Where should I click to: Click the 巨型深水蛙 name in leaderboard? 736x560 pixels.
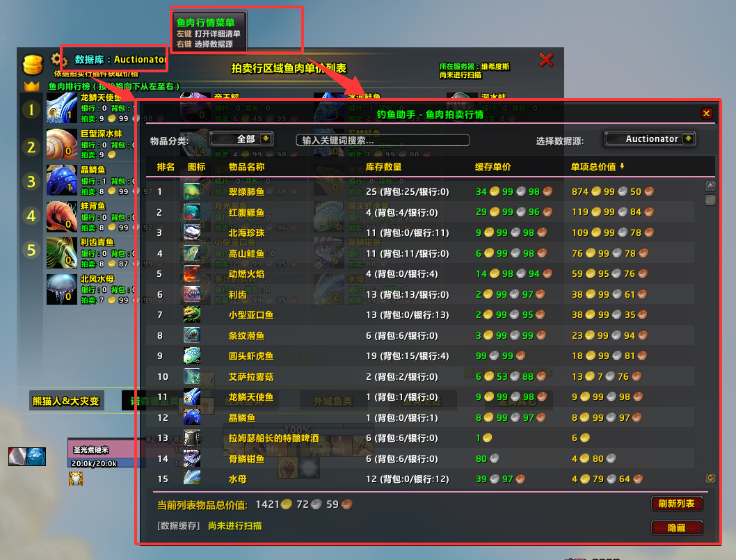[102, 134]
